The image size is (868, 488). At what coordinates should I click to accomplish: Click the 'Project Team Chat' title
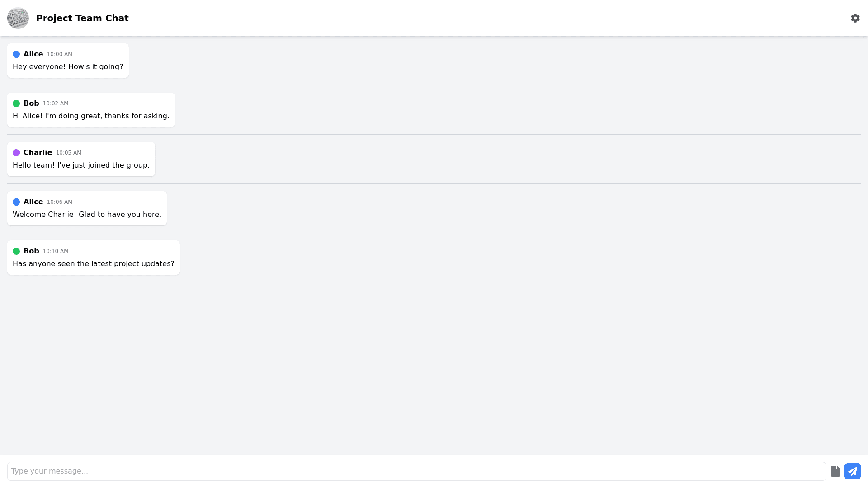tap(82, 18)
